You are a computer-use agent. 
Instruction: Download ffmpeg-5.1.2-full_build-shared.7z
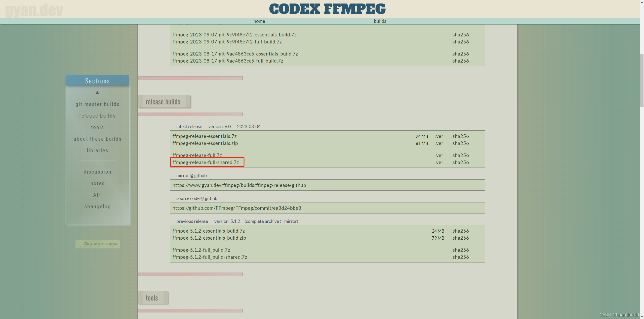pos(210,257)
